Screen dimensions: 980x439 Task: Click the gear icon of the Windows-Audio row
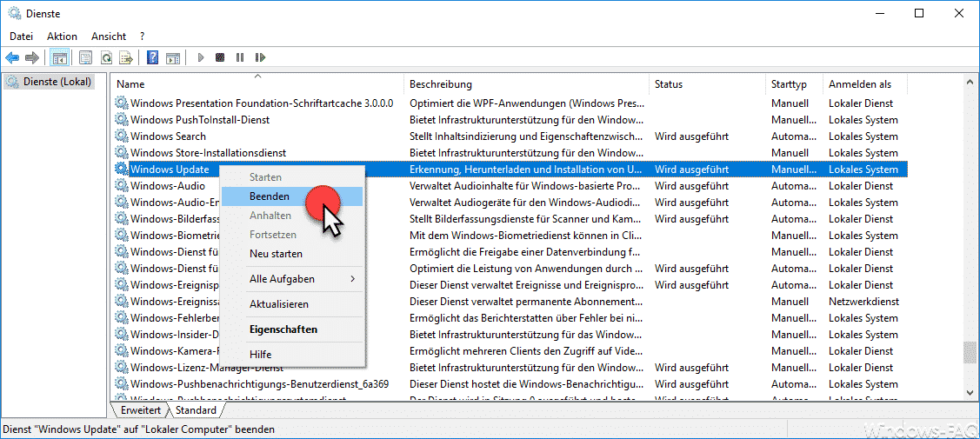tap(122, 185)
